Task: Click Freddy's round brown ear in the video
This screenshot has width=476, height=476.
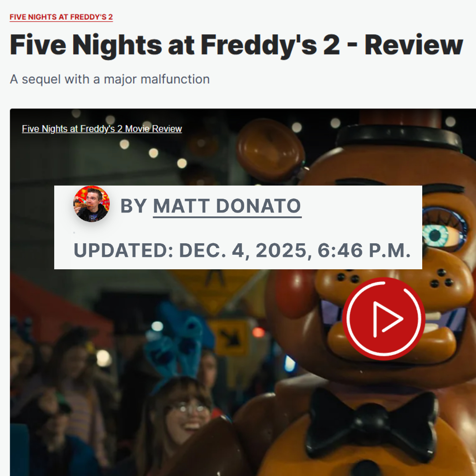Action: coord(270,150)
